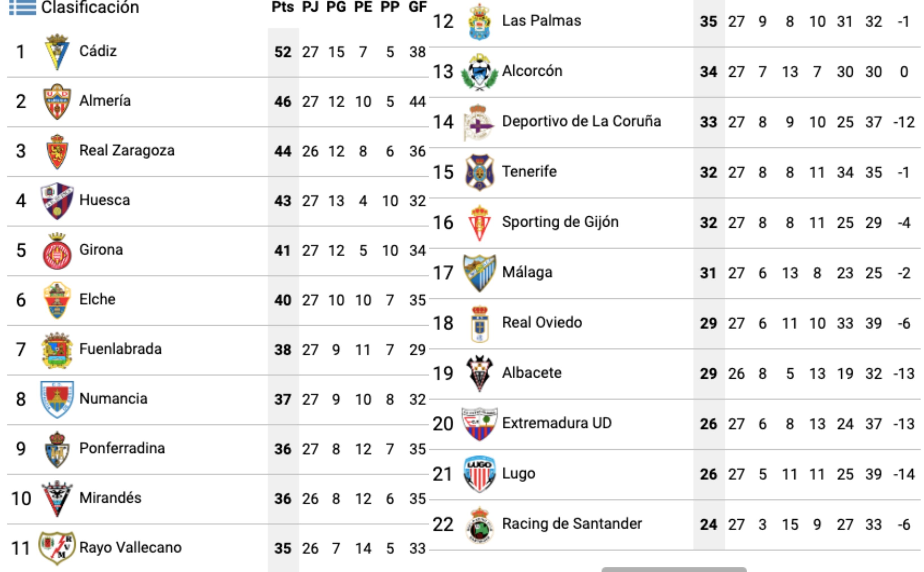924x572 pixels.
Task: Open the Clasificación section header
Action: click(89, 7)
